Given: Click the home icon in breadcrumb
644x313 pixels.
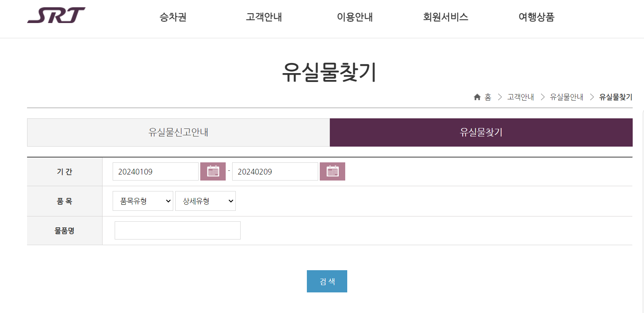Looking at the screenshot, I should pos(477,97).
